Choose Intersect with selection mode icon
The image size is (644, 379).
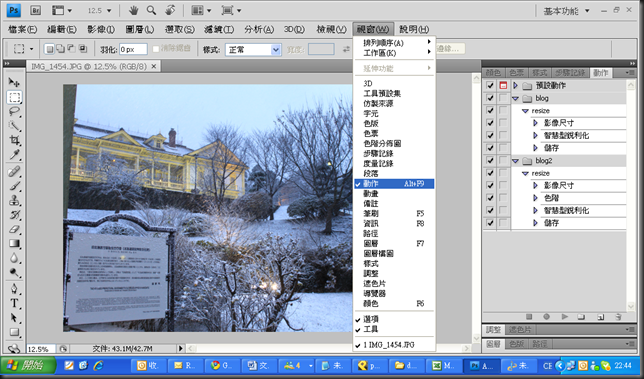(83, 49)
